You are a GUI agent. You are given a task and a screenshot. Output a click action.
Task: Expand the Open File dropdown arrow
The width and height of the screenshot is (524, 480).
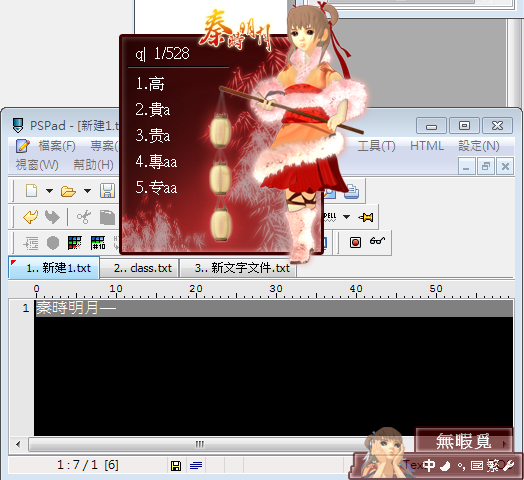point(87,191)
